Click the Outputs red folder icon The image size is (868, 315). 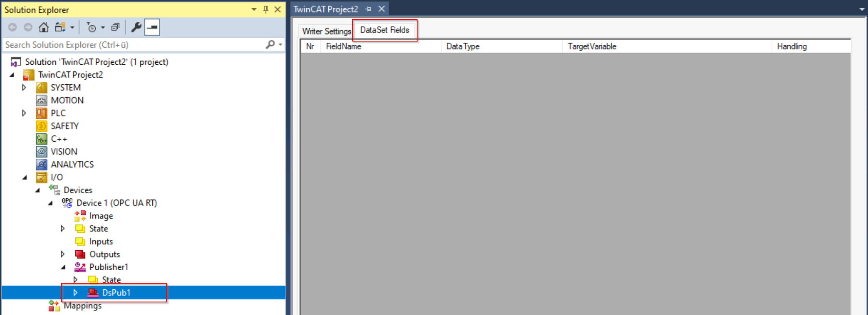click(x=80, y=254)
